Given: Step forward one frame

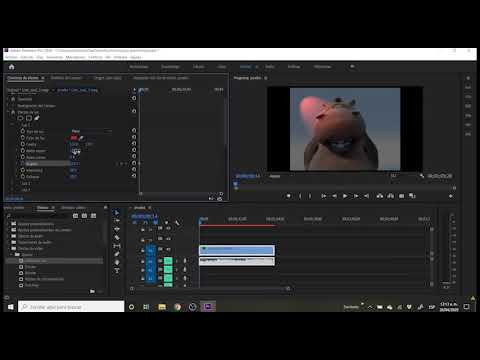Looking at the screenshot, I should pyautogui.click(x=356, y=196).
